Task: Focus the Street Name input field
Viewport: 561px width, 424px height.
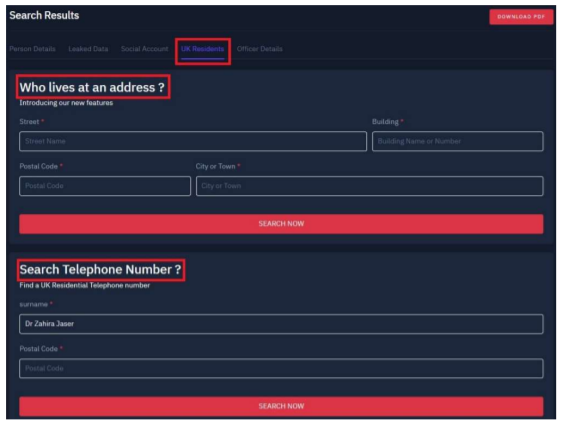Action: coord(193,141)
